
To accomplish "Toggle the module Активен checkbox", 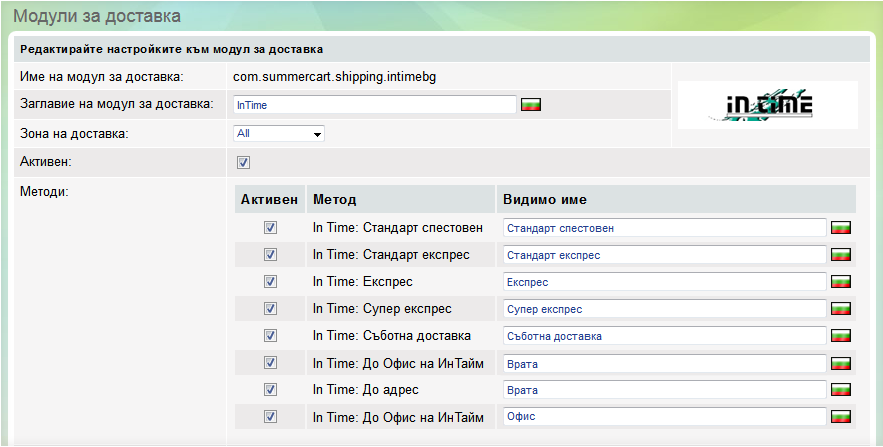I will [243, 163].
